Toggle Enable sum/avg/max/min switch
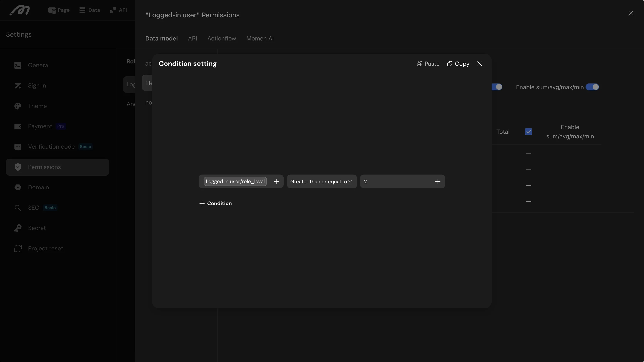This screenshot has height=362, width=644. 592,87
